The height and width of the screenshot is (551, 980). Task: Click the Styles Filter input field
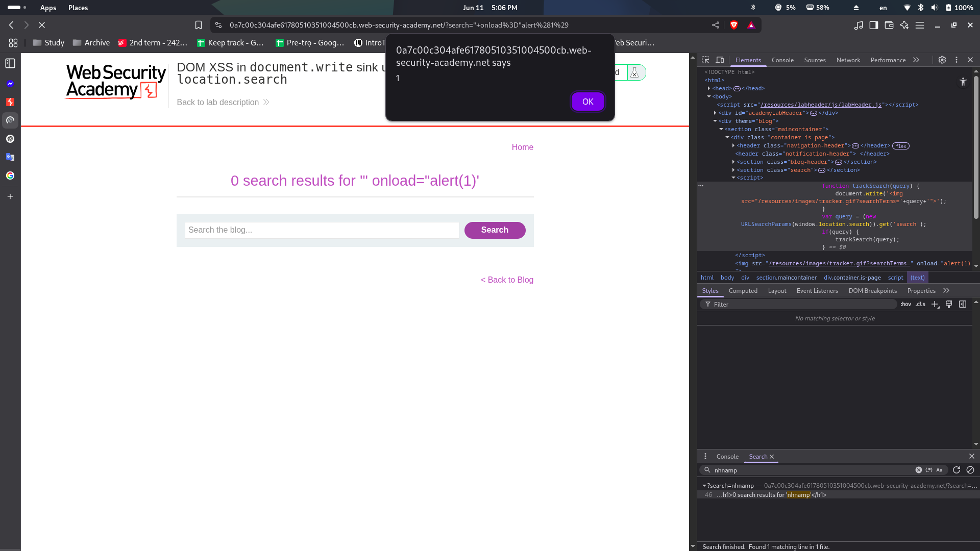(x=798, y=304)
